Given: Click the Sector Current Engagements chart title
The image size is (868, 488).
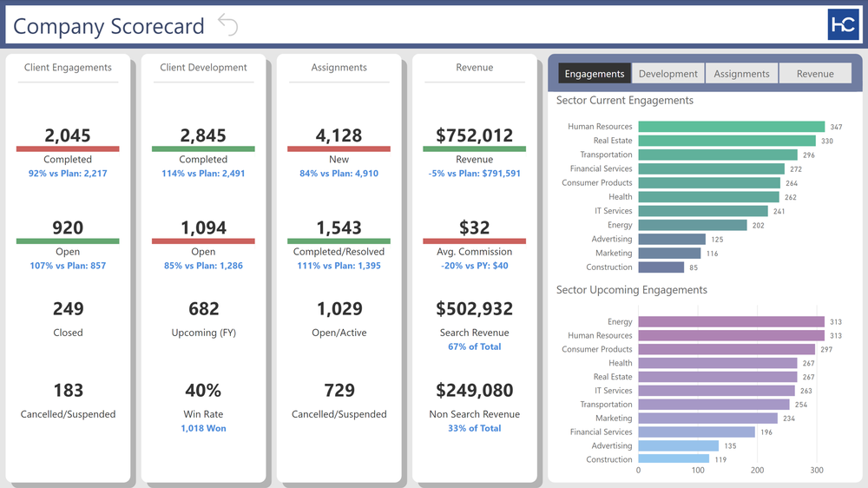Looking at the screenshot, I should (624, 100).
